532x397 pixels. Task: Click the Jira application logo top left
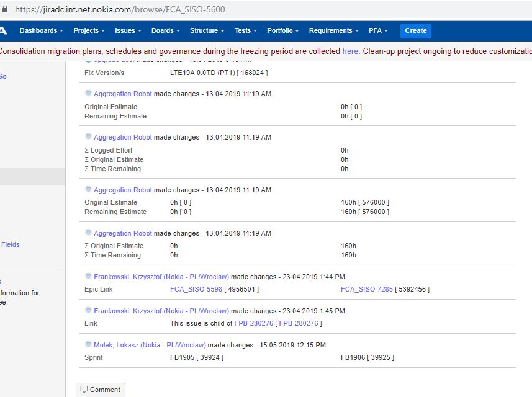(x=4, y=30)
